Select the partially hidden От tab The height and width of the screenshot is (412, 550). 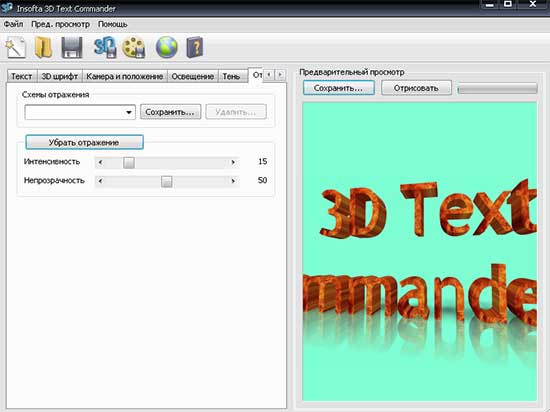[x=257, y=75]
